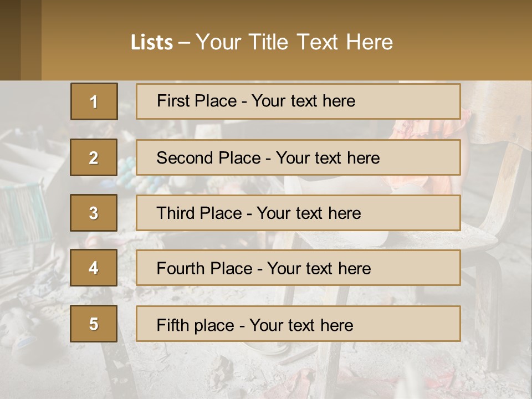Select the Fifth place text bar

pyautogui.click(x=298, y=324)
